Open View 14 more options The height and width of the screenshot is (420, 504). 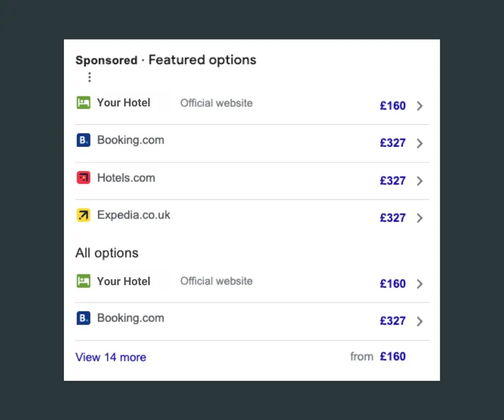pyautogui.click(x=111, y=357)
